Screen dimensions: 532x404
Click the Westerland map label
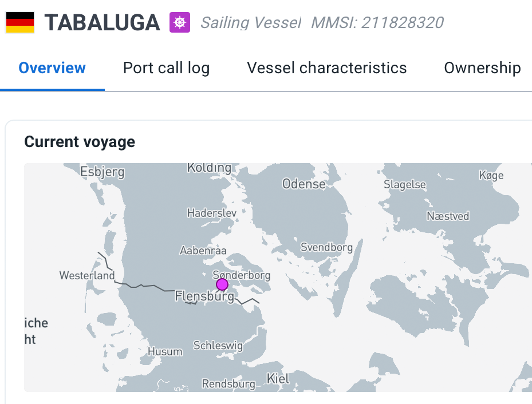(87, 276)
